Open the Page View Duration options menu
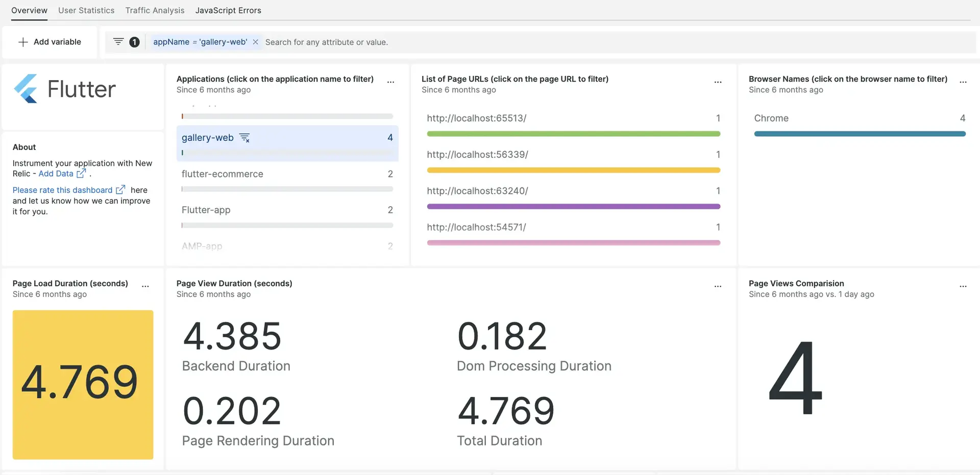980x475 pixels. (718, 286)
